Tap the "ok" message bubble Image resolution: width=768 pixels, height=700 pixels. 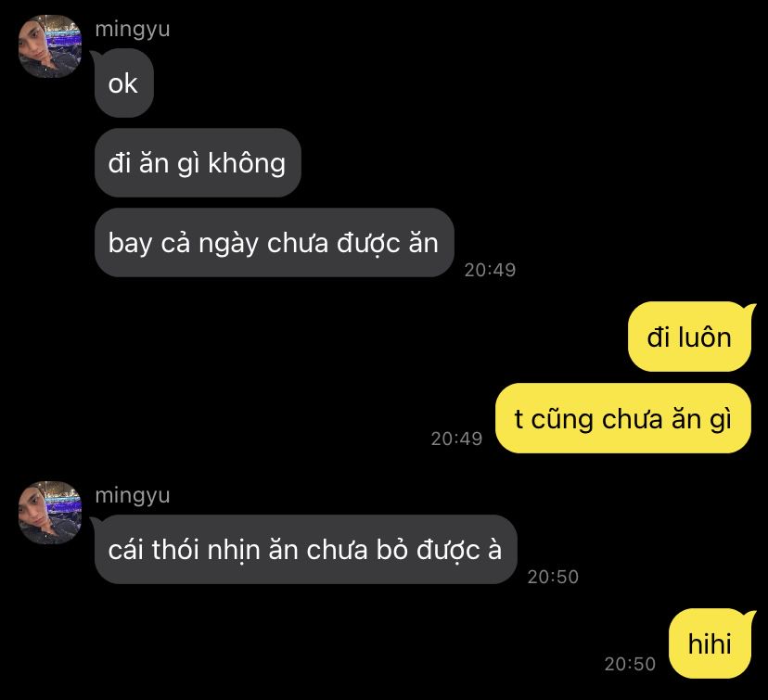coord(123,83)
